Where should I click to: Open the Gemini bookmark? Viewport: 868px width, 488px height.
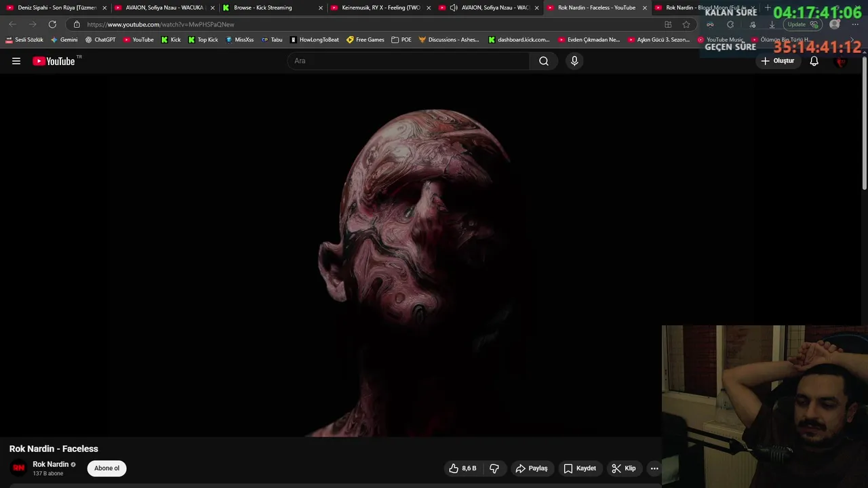point(64,40)
